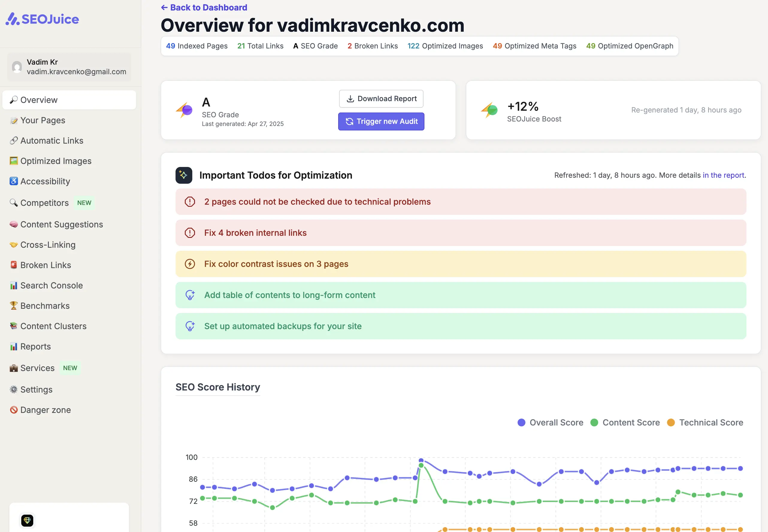The image size is (768, 532).
Task: Open Reports from the sidebar navigation
Action: [x=35, y=346]
